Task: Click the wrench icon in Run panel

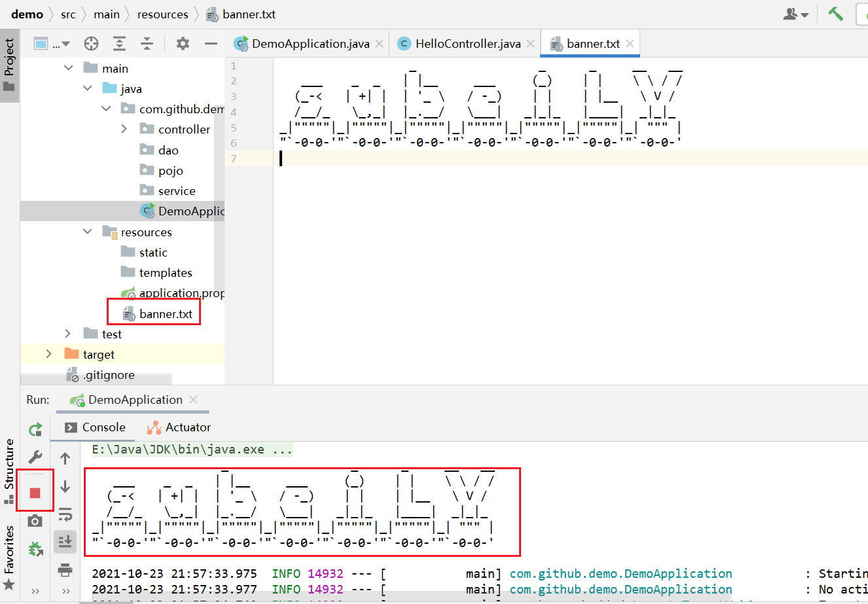Action: point(35,457)
